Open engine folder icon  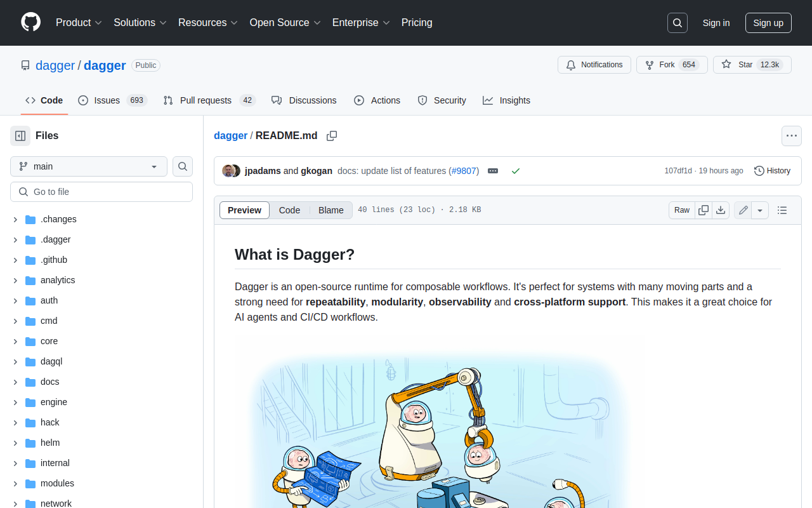(30, 403)
